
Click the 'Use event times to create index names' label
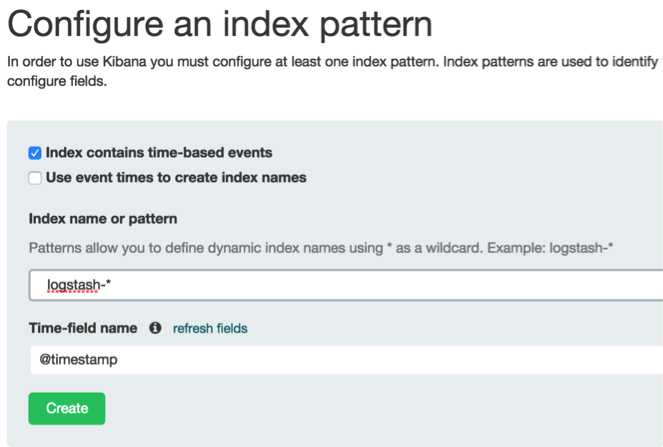(x=176, y=178)
